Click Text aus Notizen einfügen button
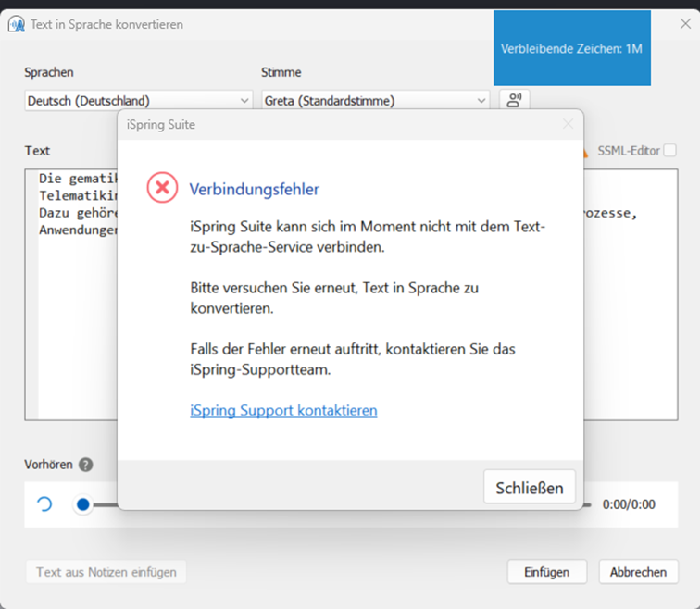 106,572
